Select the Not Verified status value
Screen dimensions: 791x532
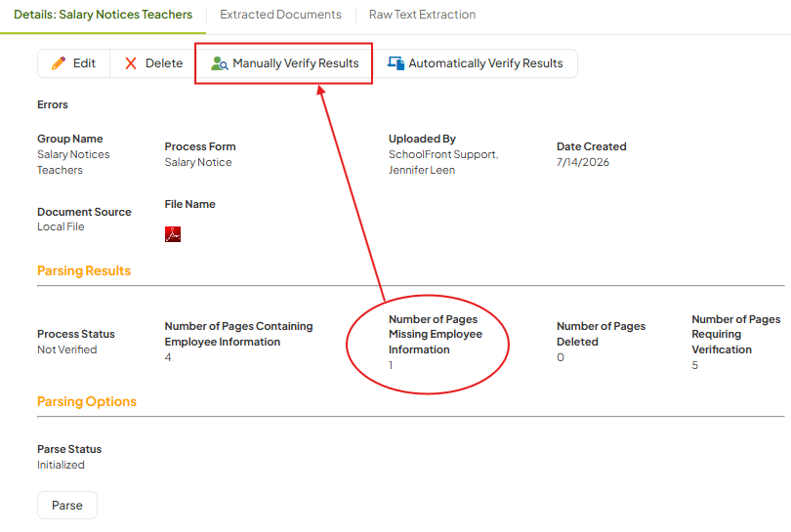(x=67, y=349)
